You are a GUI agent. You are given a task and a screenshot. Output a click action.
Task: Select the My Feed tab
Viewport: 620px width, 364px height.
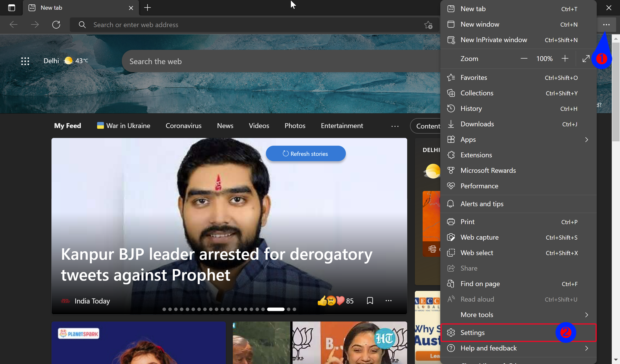point(68,126)
